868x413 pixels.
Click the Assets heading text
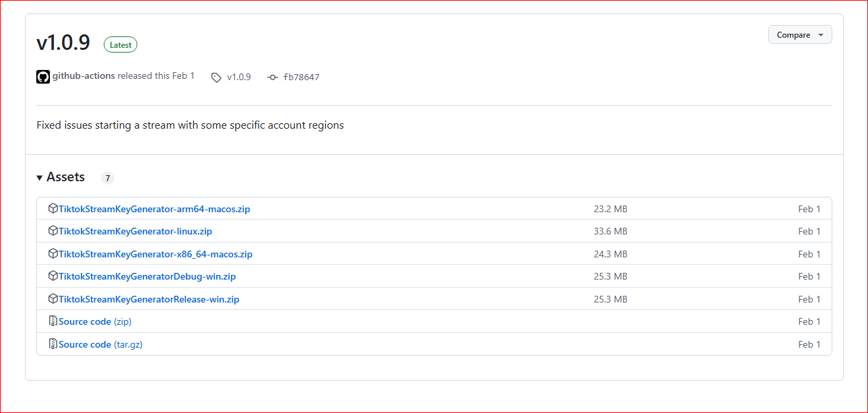65,177
